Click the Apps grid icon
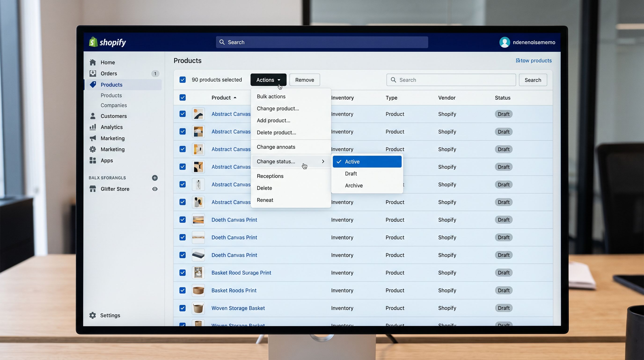The height and width of the screenshot is (360, 644). pos(93,160)
